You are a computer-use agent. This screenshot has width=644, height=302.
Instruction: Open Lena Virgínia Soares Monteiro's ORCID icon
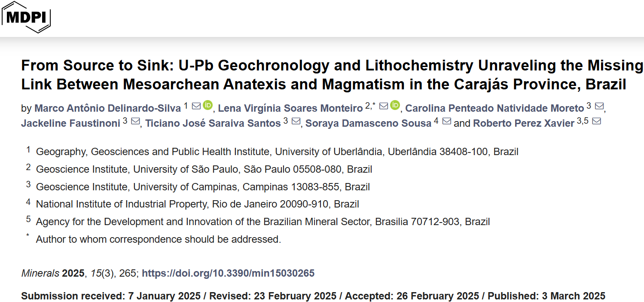click(x=395, y=105)
